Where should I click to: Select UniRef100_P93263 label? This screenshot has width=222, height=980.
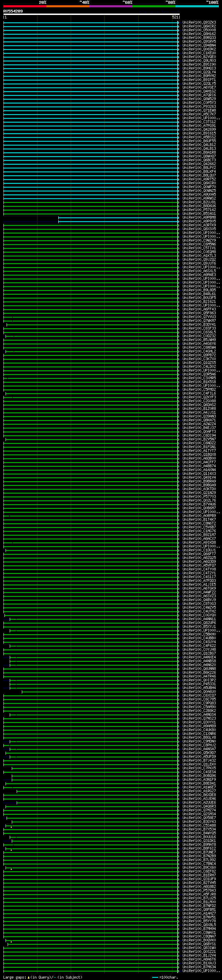coord(199,106)
